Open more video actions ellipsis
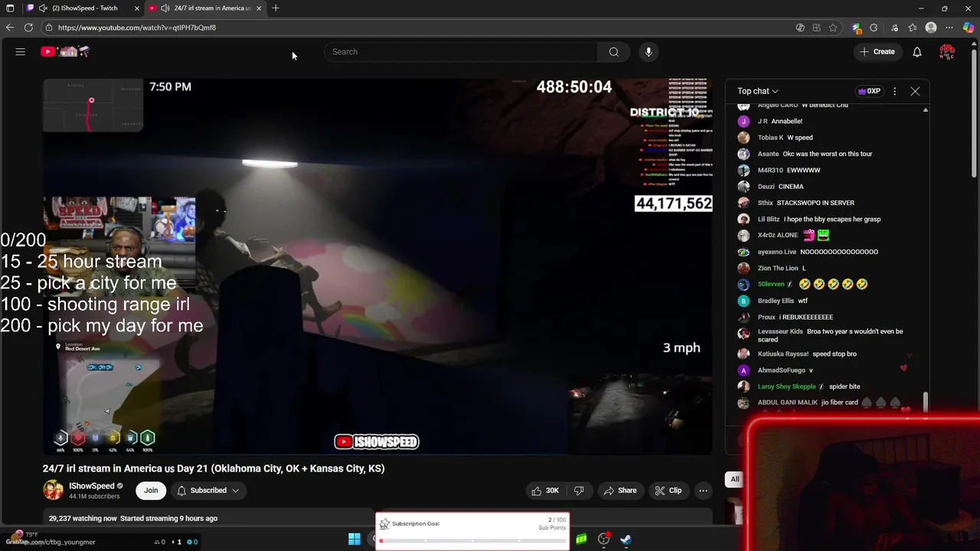The image size is (980, 551). coord(703,491)
